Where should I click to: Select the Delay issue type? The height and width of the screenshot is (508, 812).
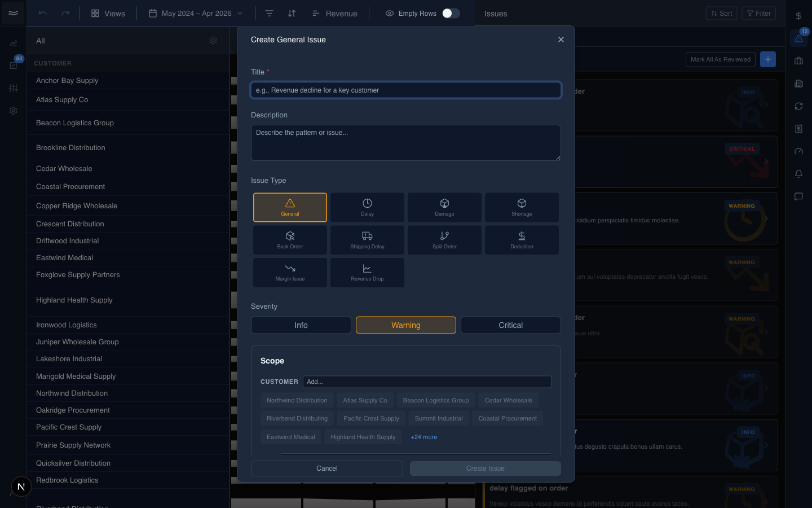point(367,207)
